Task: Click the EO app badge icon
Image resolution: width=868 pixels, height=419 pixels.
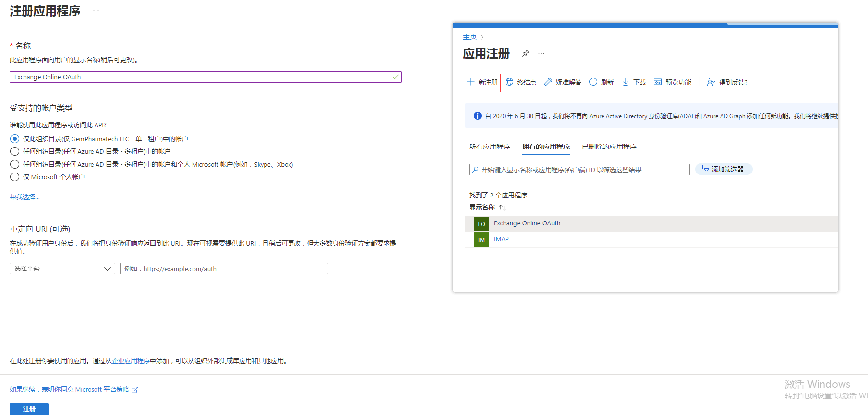Action: tap(482, 224)
